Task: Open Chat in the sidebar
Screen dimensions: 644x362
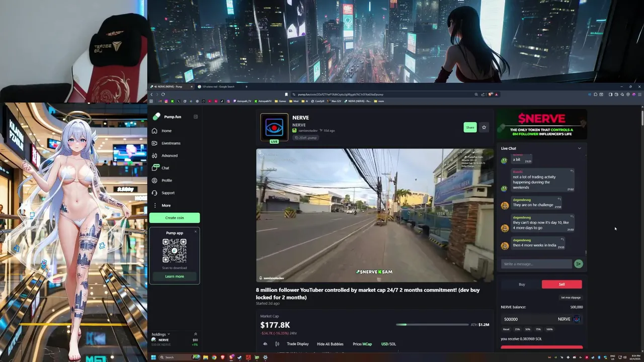Action: [x=165, y=168]
